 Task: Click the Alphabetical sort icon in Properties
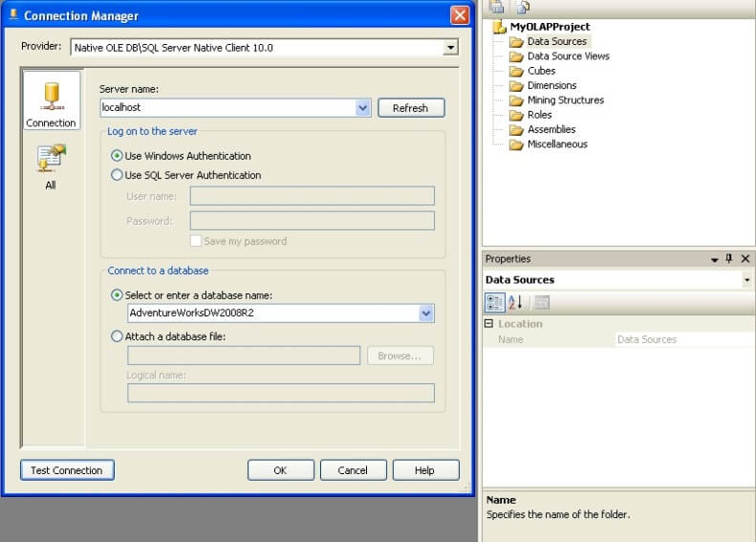tap(515, 303)
